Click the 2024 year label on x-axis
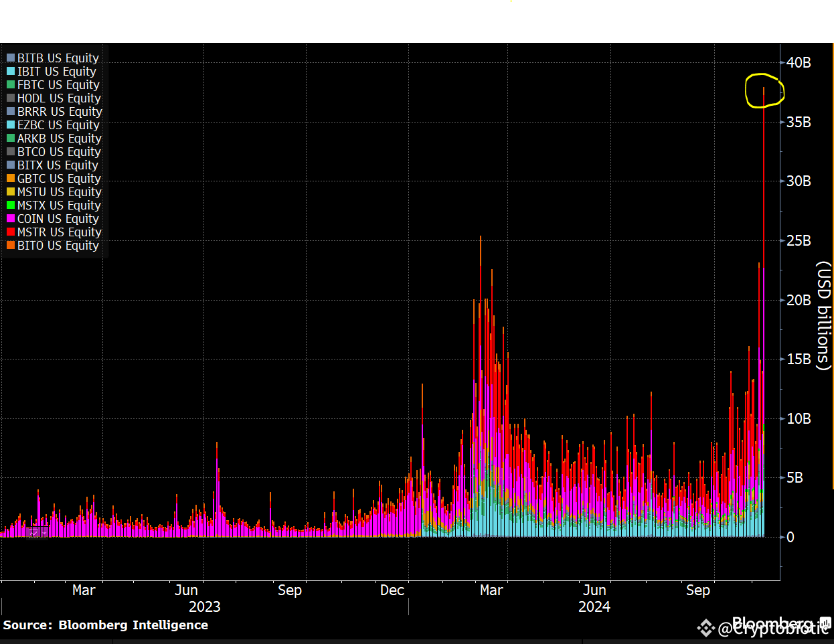The height and width of the screenshot is (644, 834). click(x=594, y=607)
